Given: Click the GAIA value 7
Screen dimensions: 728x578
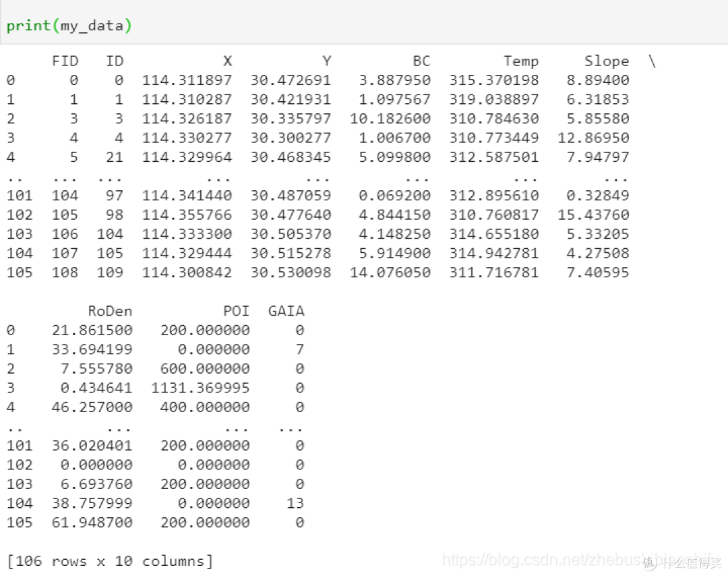Looking at the screenshot, I should coord(300,349).
